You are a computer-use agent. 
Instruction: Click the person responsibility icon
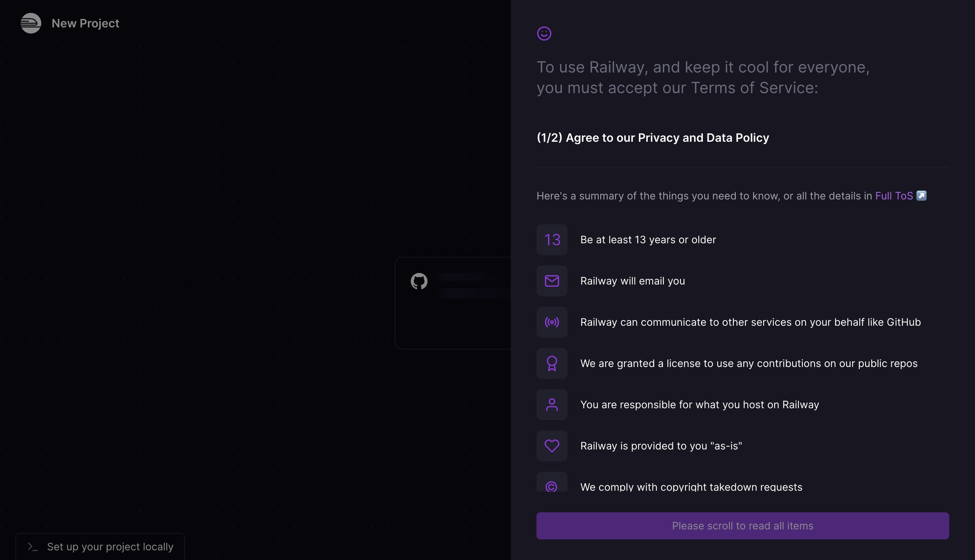(552, 404)
